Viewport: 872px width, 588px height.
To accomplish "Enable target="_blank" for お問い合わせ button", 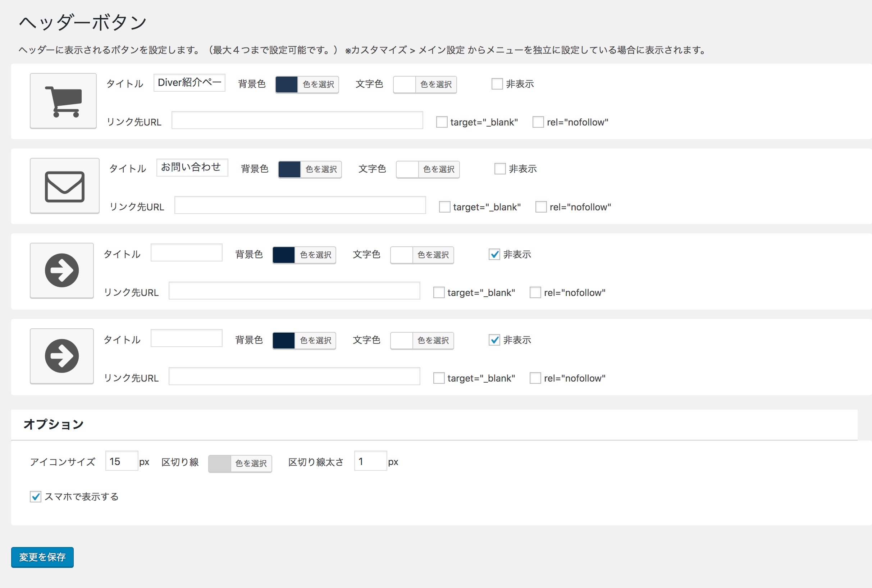I will coord(444,207).
